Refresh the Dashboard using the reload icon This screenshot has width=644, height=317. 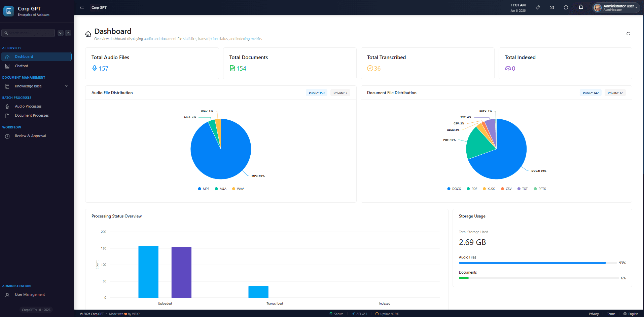[628, 34]
